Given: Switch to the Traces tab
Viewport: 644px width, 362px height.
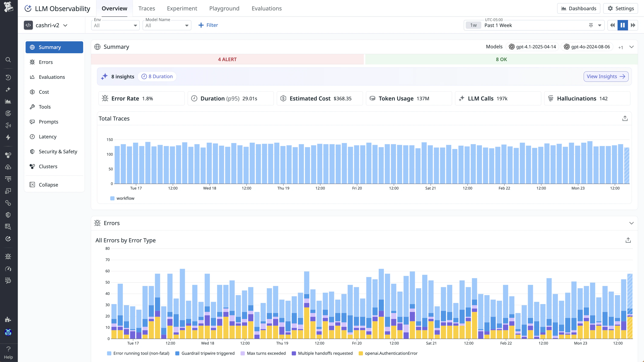Looking at the screenshot, I should tap(146, 9).
